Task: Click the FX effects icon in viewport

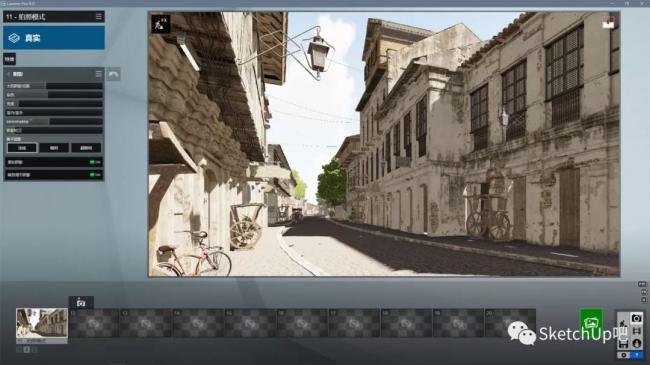Action: coord(161,24)
